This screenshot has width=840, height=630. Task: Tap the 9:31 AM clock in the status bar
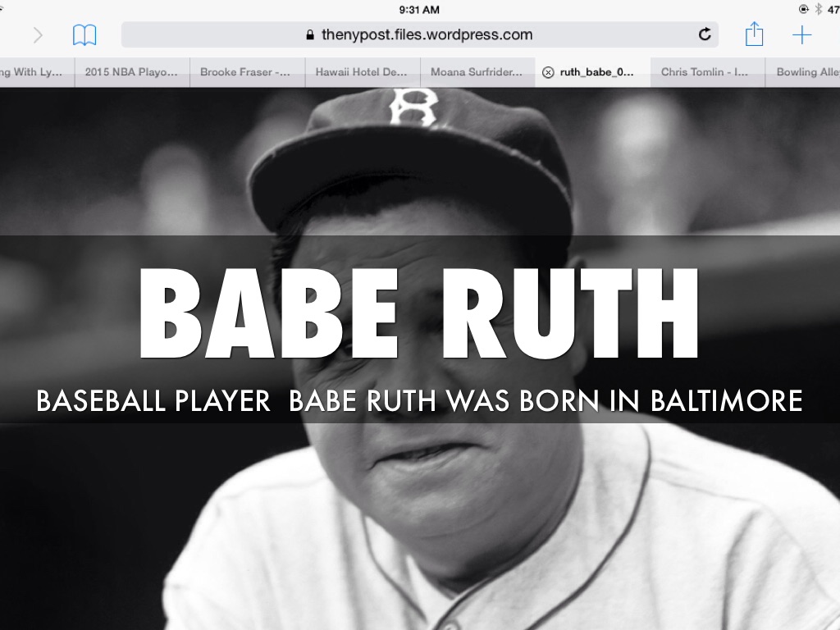[419, 9]
